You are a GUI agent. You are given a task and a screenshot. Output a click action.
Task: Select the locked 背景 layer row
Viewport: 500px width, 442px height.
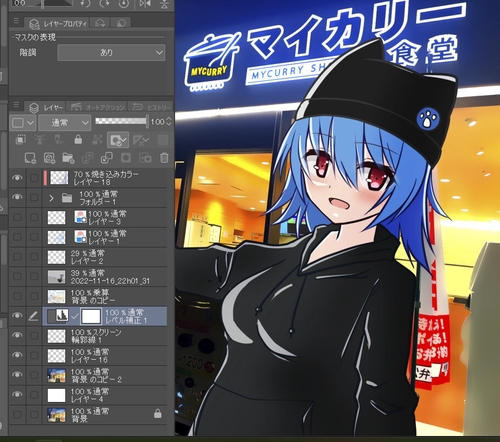pyautogui.click(x=105, y=414)
